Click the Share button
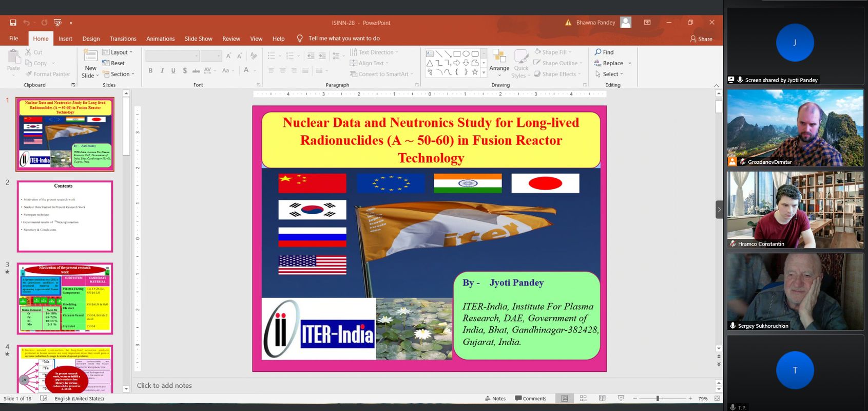Viewport: 868px width, 411px height. (x=701, y=39)
